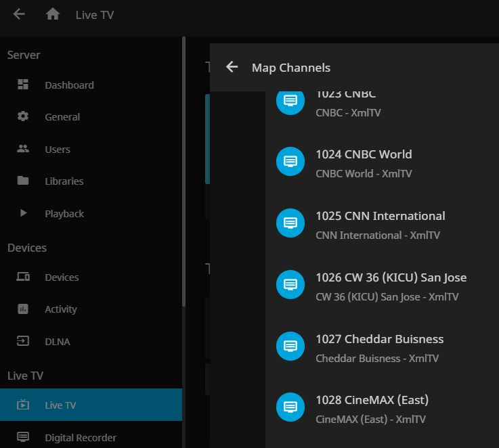This screenshot has width=499, height=448.
Task: Select the 1026 CW 36 (KICU) San Jose title
Action: [x=391, y=277]
